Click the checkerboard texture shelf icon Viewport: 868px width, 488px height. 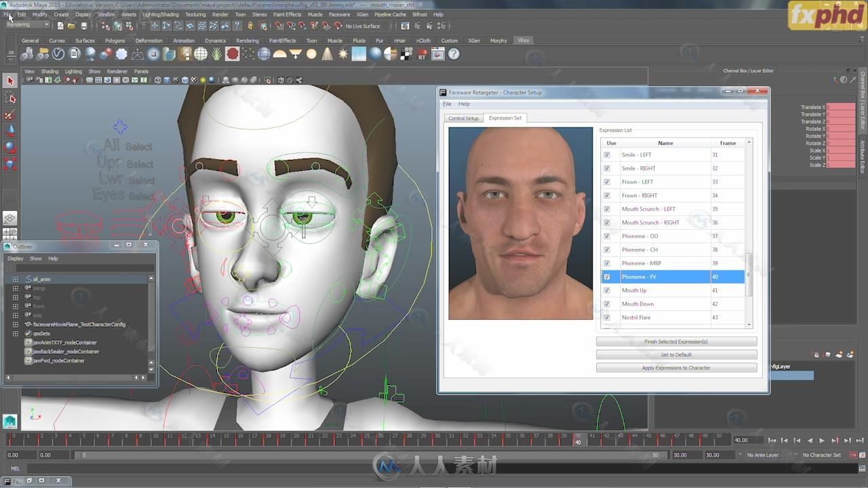coord(406,54)
